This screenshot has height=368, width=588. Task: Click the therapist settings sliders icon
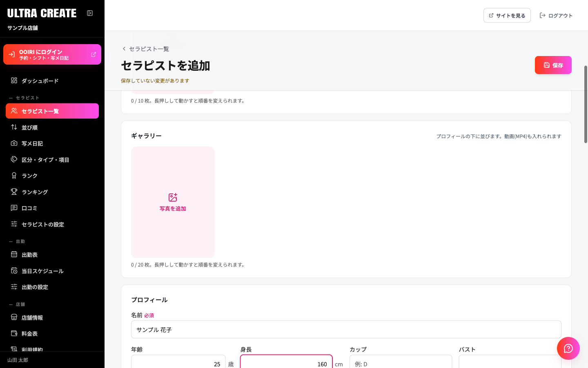pos(14,224)
